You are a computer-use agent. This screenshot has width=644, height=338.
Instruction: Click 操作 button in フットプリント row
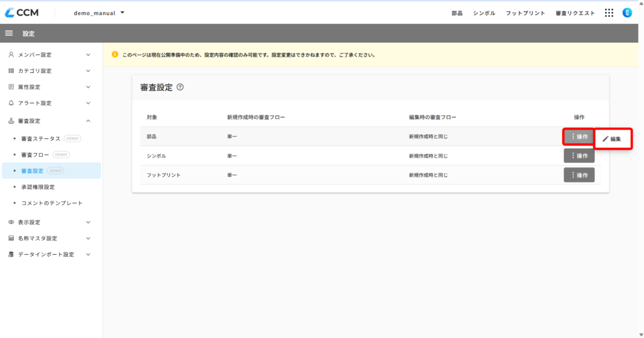click(x=579, y=175)
